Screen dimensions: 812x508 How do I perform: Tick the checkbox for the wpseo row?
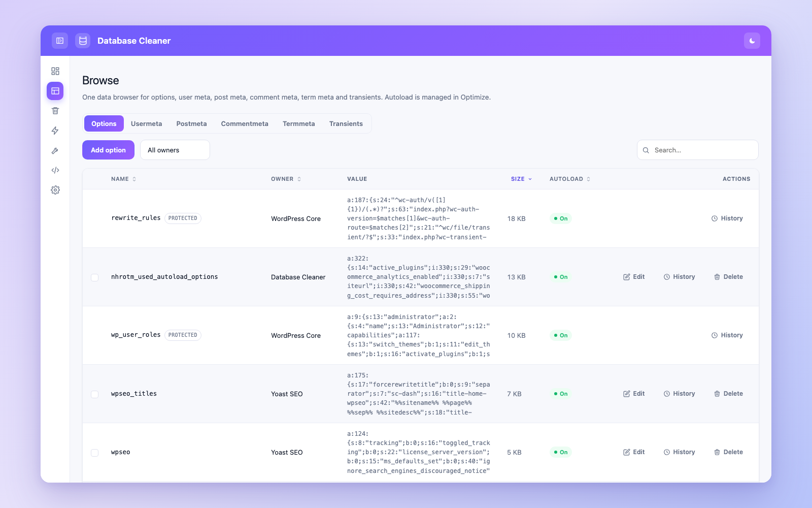click(x=95, y=453)
